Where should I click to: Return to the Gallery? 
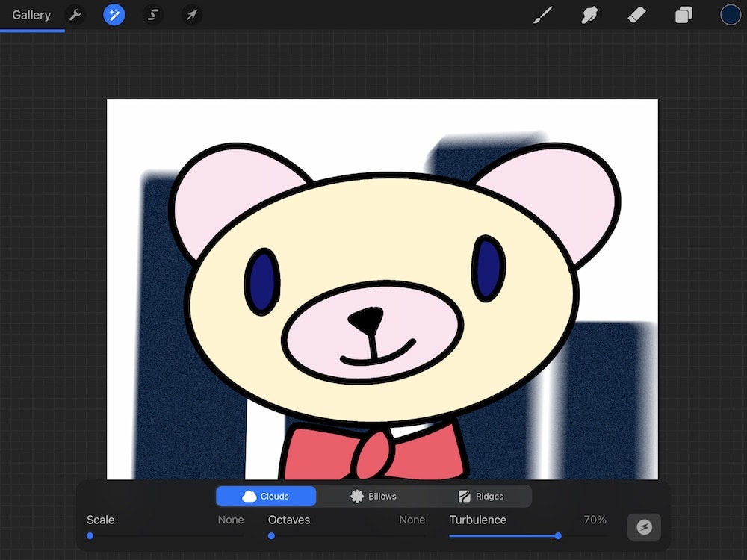pos(31,15)
